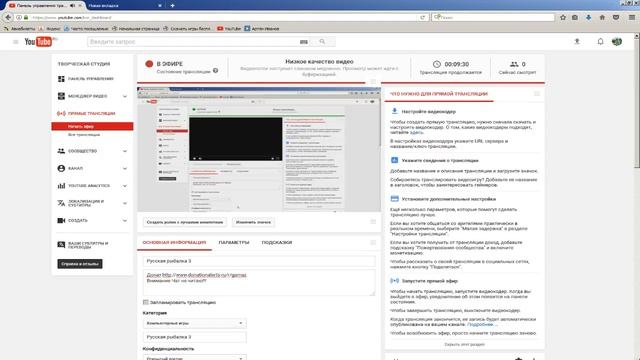Viewport: 640px width, 360px height.
Task: Click the YouTube search query field
Action: (193, 42)
